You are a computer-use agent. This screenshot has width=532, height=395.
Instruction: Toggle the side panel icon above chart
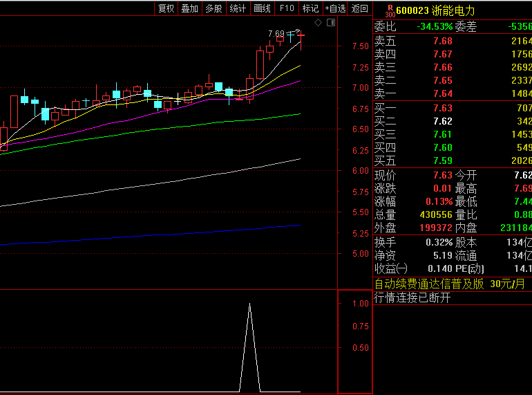(331, 23)
